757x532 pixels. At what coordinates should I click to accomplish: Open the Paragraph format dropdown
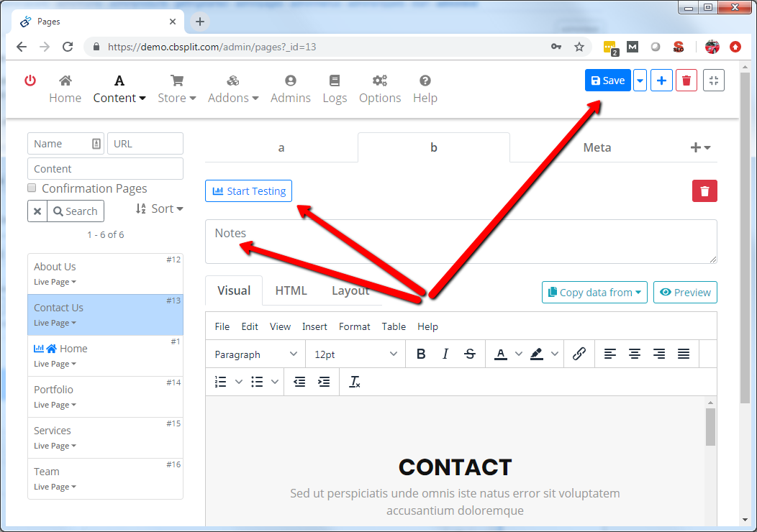tap(255, 354)
